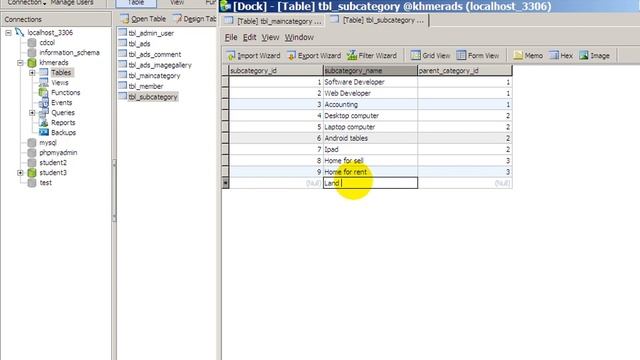The height and width of the screenshot is (360, 640).
Task: Select tbl_ads table
Action: 135,44
